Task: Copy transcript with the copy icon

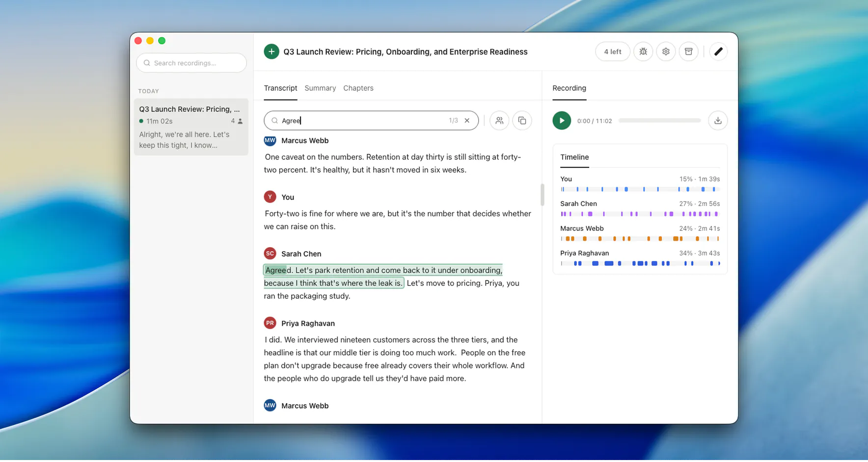Action: tap(522, 121)
